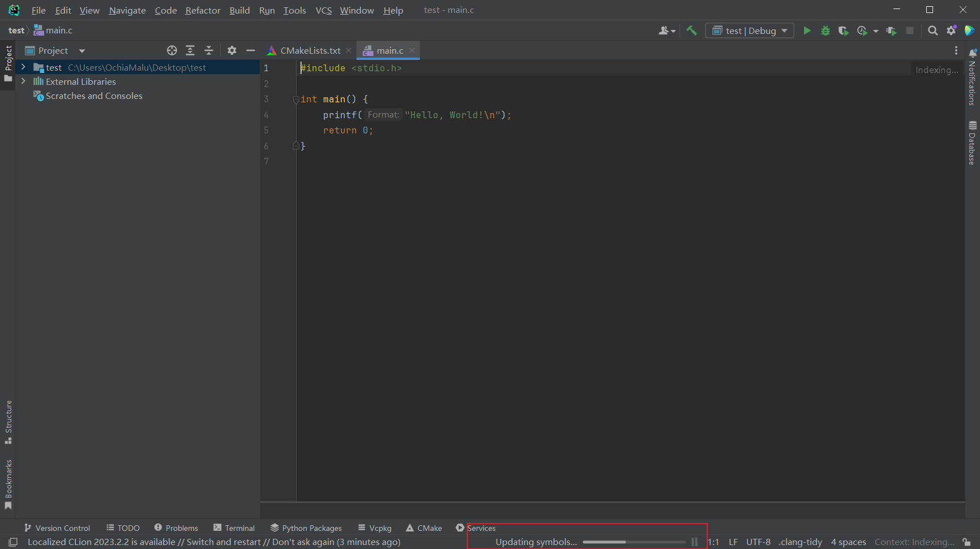This screenshot has width=980, height=549.
Task: Open the Terminal tool window
Action: click(x=234, y=528)
